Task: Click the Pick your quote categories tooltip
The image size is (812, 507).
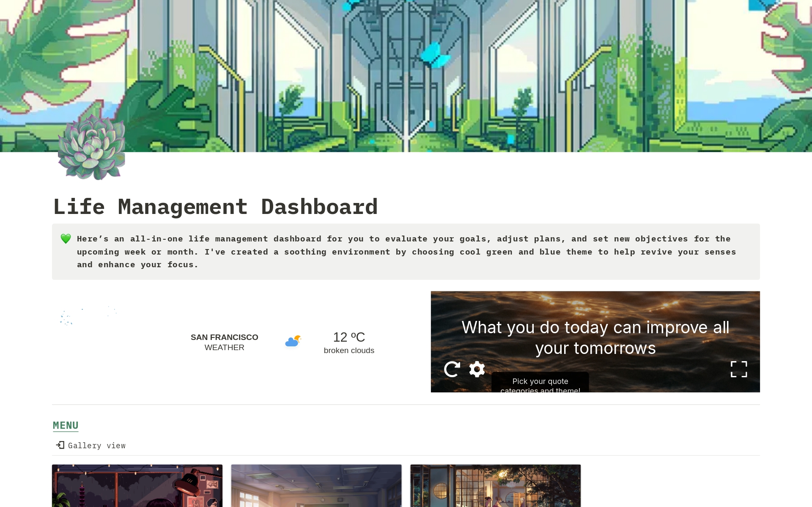Action: tap(540, 381)
